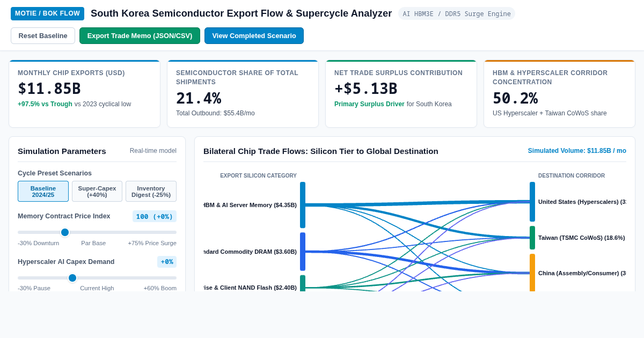This screenshot has width=644, height=338.
Task: Click the Primary Surplus Driver text
Action: [369, 104]
